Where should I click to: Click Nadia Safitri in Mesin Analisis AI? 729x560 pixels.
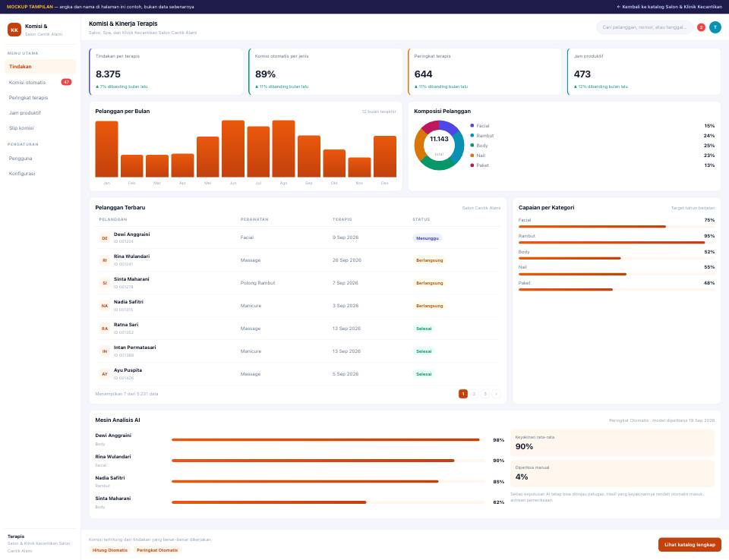[x=109, y=478]
